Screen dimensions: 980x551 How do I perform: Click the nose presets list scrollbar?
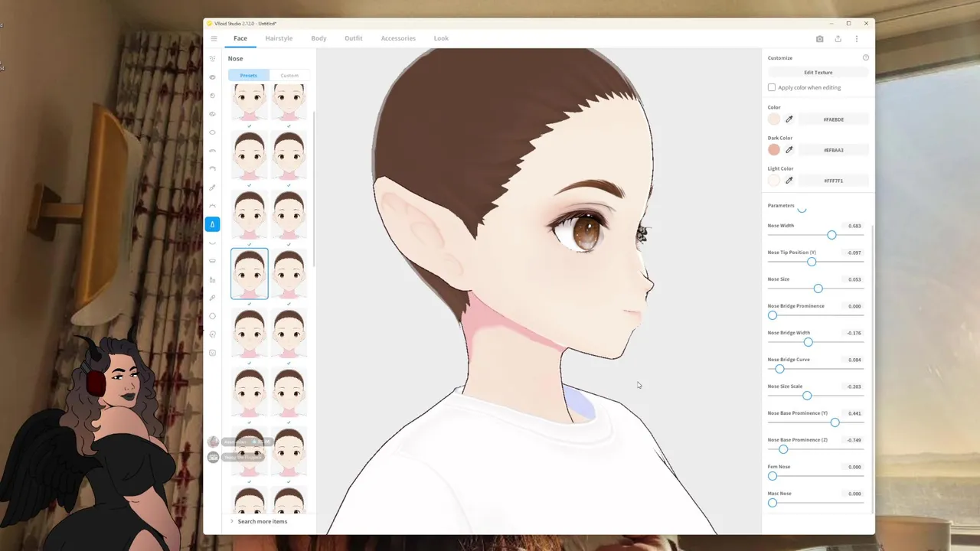pyautogui.click(x=314, y=190)
